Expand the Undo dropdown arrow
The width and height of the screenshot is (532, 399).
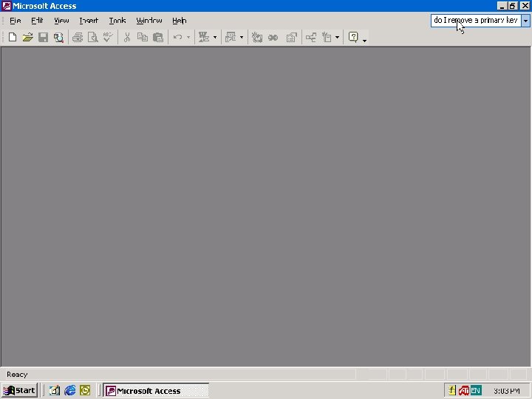click(x=188, y=37)
